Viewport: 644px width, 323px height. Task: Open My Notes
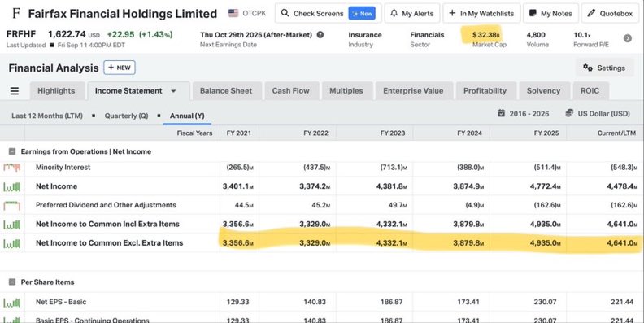(550, 14)
